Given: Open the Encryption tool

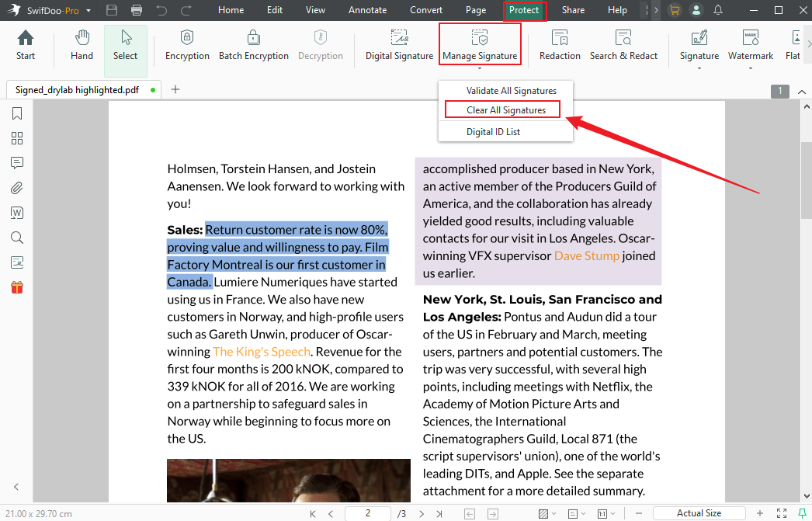Looking at the screenshot, I should (186, 45).
